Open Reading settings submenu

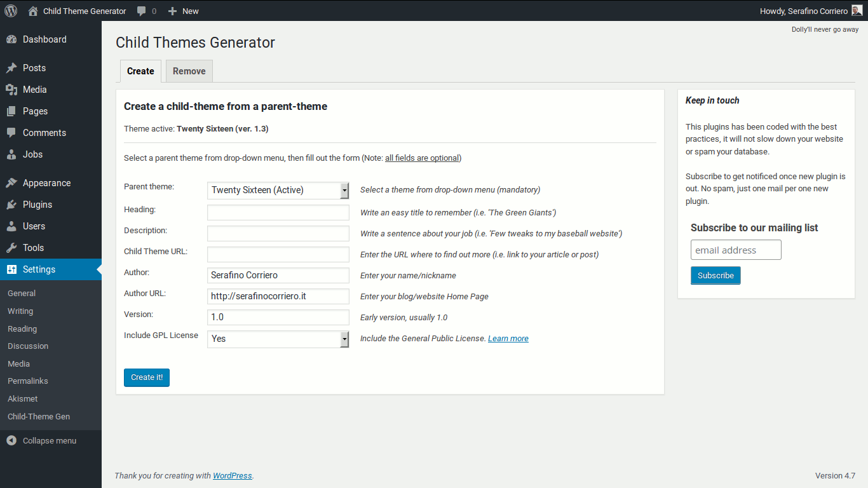22,329
